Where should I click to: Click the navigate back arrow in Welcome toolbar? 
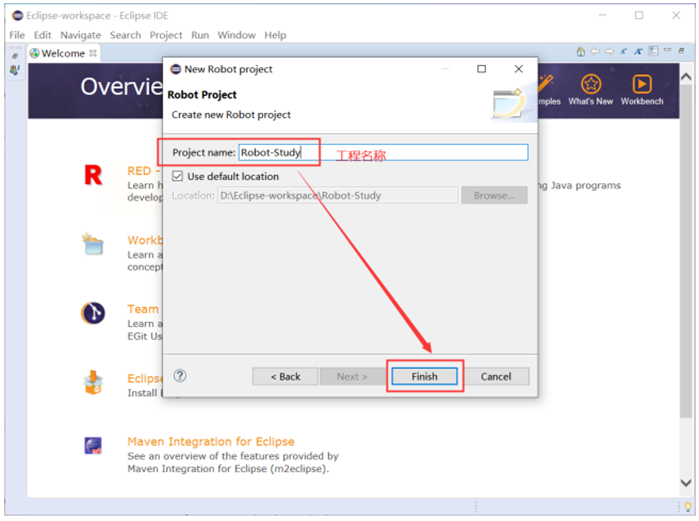pyautogui.click(x=595, y=51)
